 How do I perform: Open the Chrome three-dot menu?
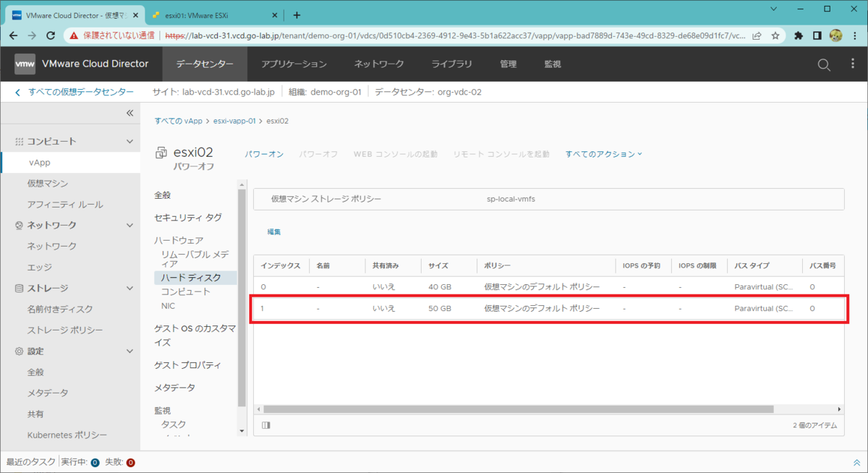855,35
